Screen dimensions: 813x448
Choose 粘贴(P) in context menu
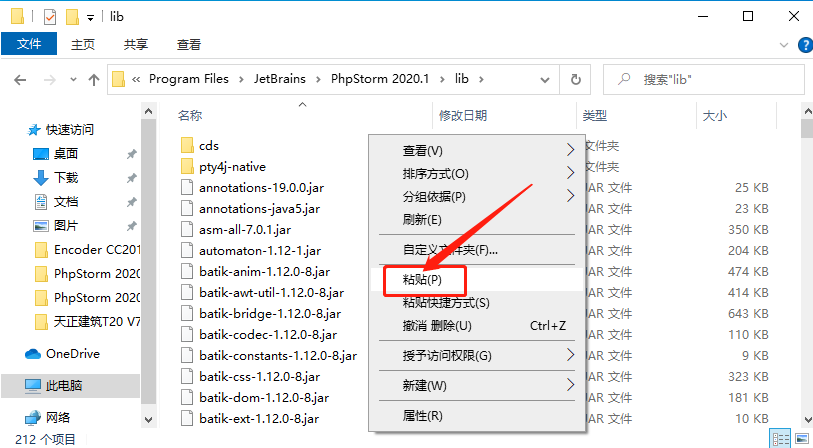click(x=477, y=280)
